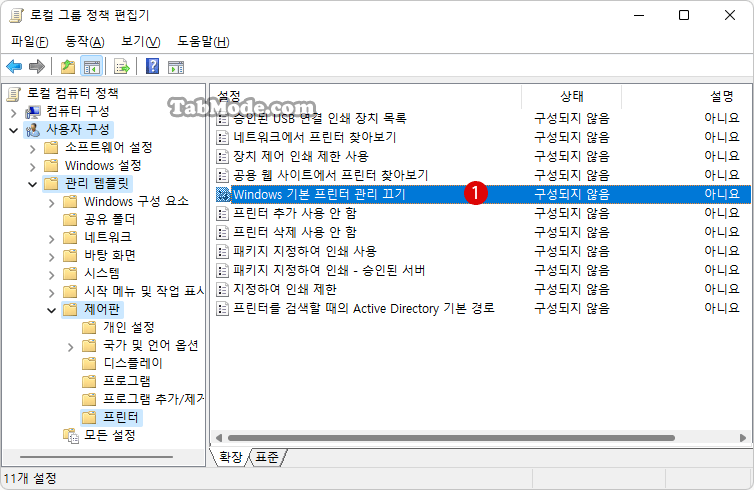
Task: Click 아니요 value in 지정하여 인쇄 제한 row
Action: 721,289
